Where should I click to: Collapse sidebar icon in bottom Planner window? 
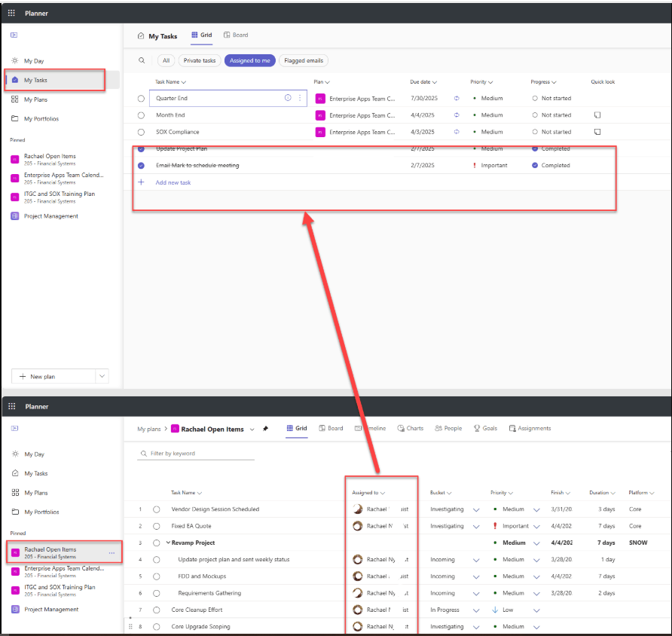click(14, 428)
